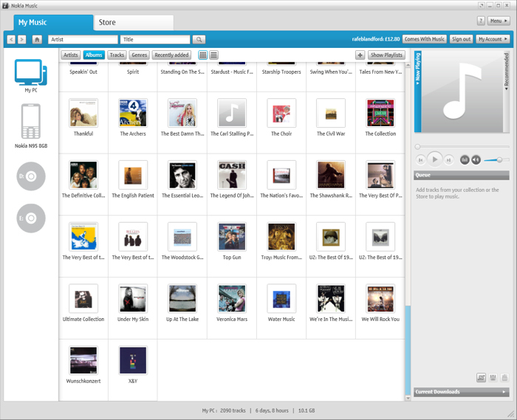Collapse the Now Playing vertical tab
This screenshot has height=420, width=517.
tap(418, 92)
